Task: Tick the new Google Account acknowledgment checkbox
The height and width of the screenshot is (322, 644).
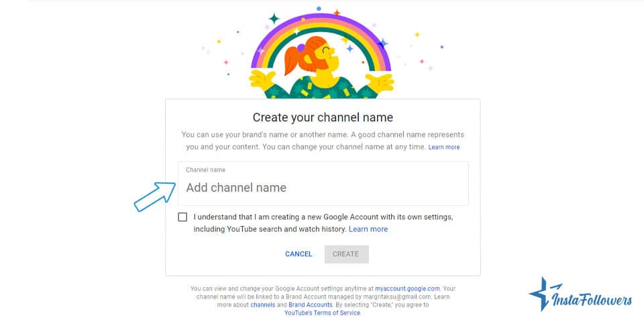Action: [183, 217]
